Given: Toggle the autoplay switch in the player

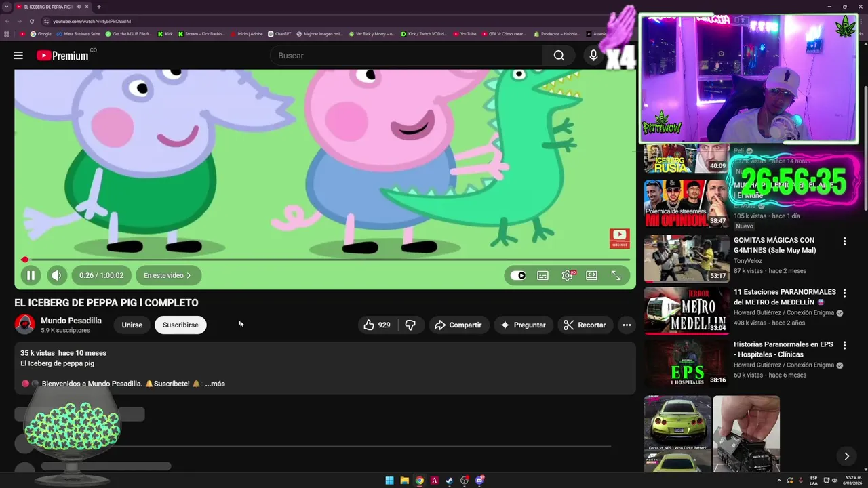Looking at the screenshot, I should point(518,275).
